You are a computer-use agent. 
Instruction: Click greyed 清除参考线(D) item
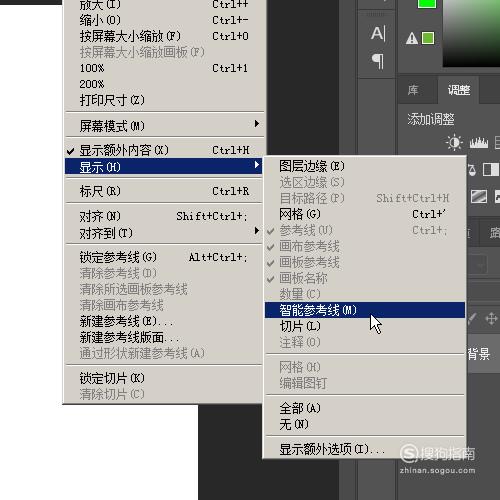pyautogui.click(x=165, y=273)
